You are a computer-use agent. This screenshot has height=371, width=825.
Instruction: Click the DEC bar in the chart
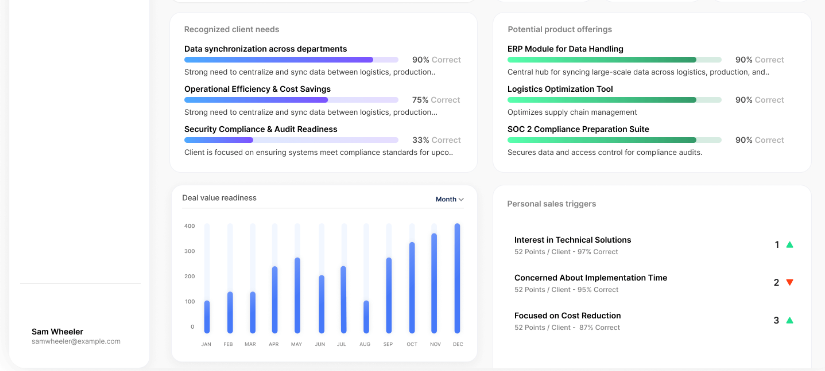457,278
